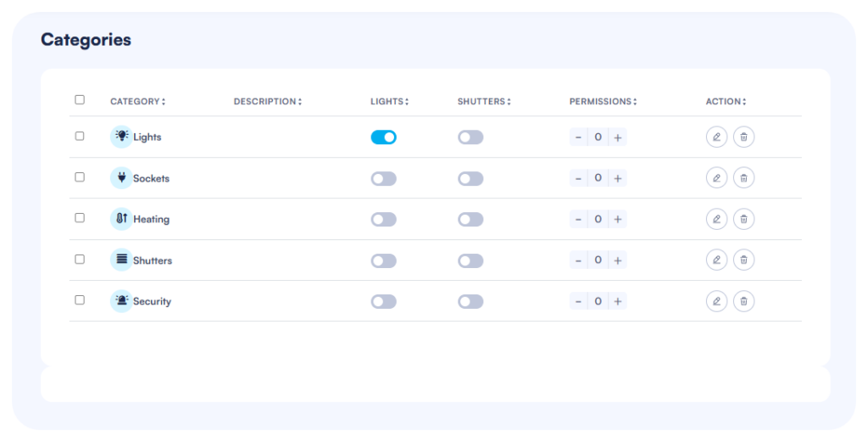868x442 pixels.
Task: Decrease Security permissions with minus button
Action: (x=578, y=301)
